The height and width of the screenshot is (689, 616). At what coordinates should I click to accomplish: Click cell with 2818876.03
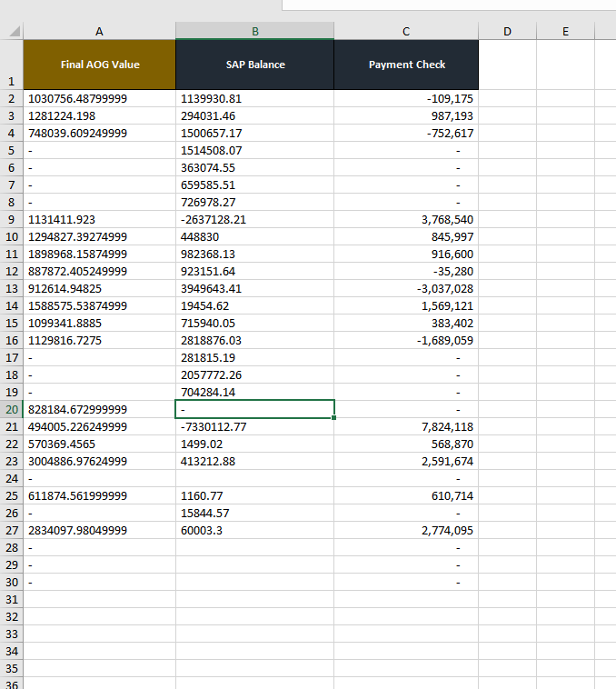pyautogui.click(x=254, y=340)
